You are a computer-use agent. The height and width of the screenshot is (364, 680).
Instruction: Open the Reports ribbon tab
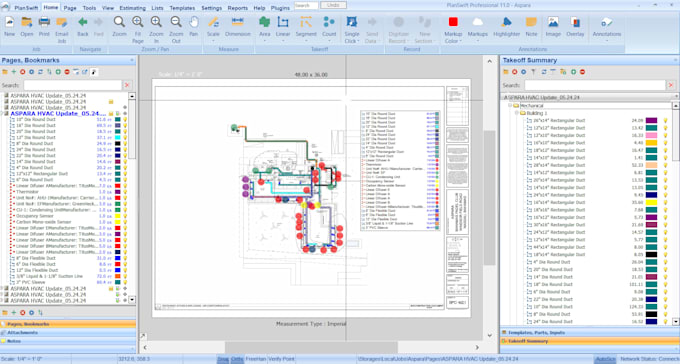(x=238, y=8)
